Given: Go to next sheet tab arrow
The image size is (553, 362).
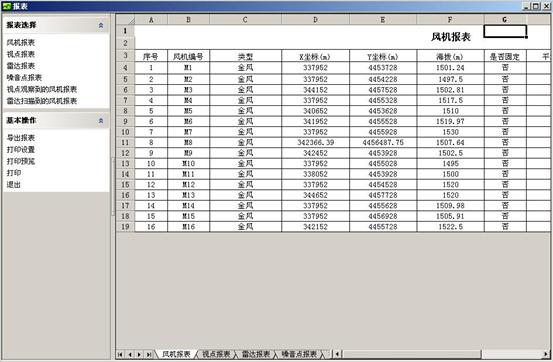Looking at the screenshot, I should point(139,354).
